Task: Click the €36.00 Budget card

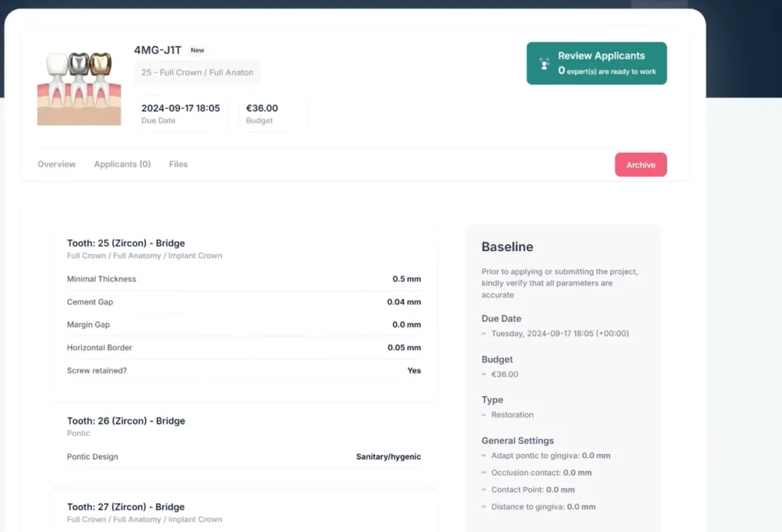Action: tap(273, 113)
